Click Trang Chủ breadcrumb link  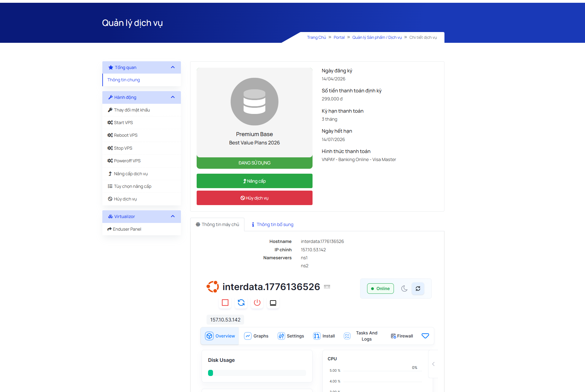(x=316, y=38)
